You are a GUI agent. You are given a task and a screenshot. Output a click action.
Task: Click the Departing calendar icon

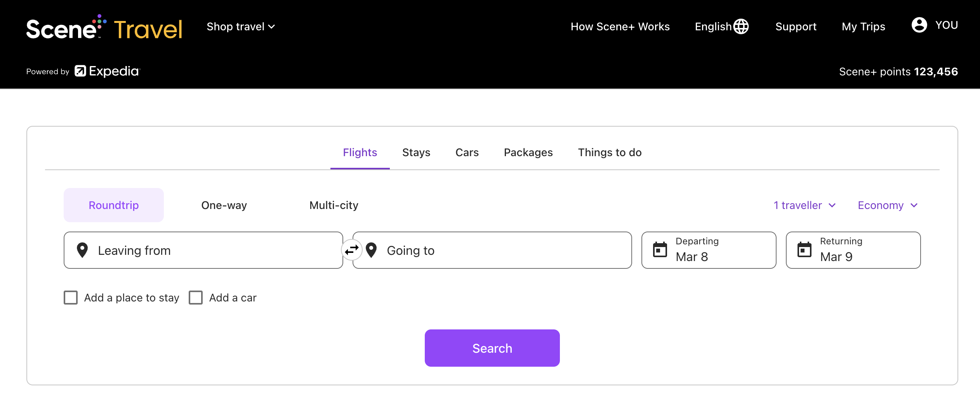coord(660,250)
